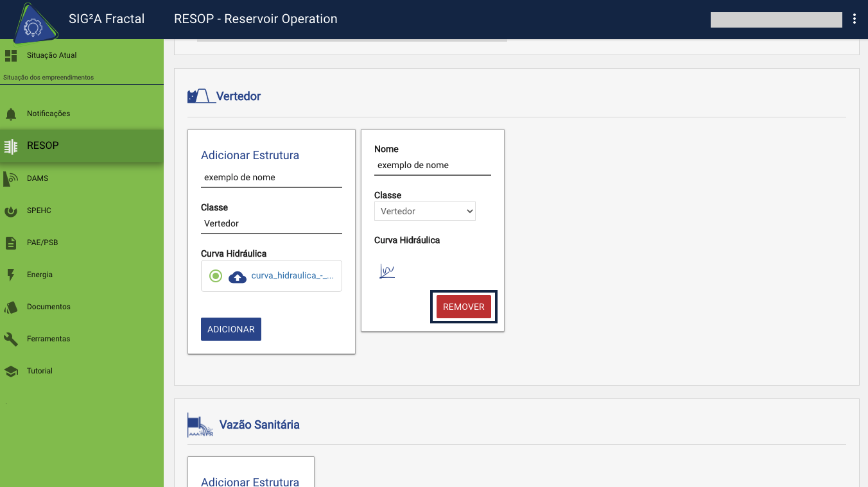Open the hydraulic curve chart icon
Screen dimensions: 868x487
click(386, 272)
